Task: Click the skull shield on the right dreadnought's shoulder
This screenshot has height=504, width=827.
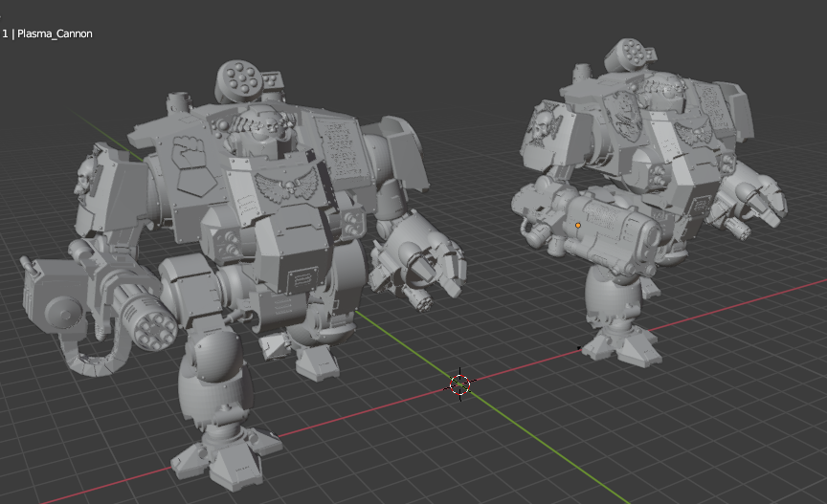Action: tap(546, 126)
